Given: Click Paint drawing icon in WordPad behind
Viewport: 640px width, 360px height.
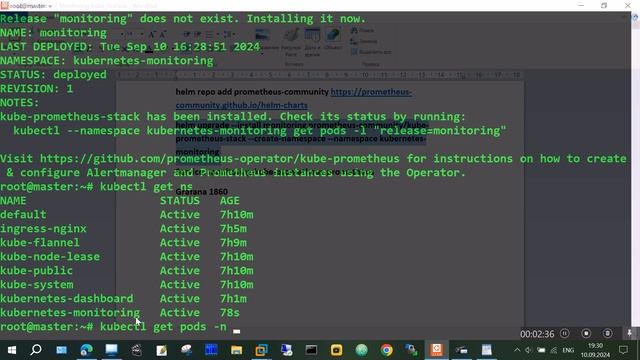Looking at the screenshot, I should pos(291,42).
